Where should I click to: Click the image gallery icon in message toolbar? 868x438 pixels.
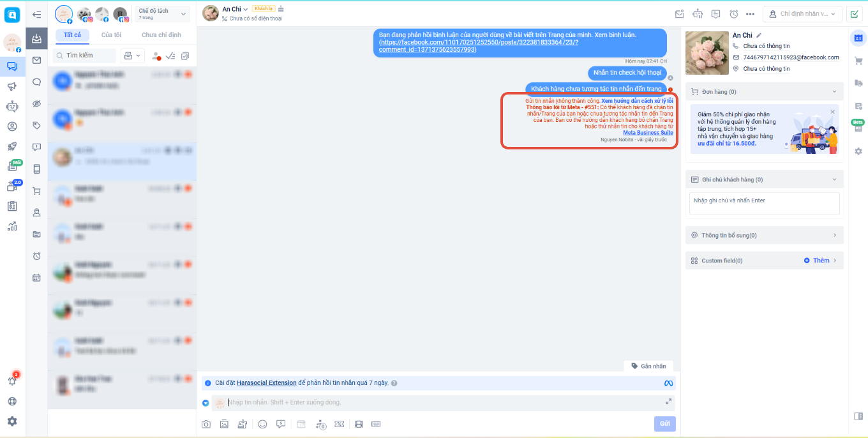click(x=224, y=424)
